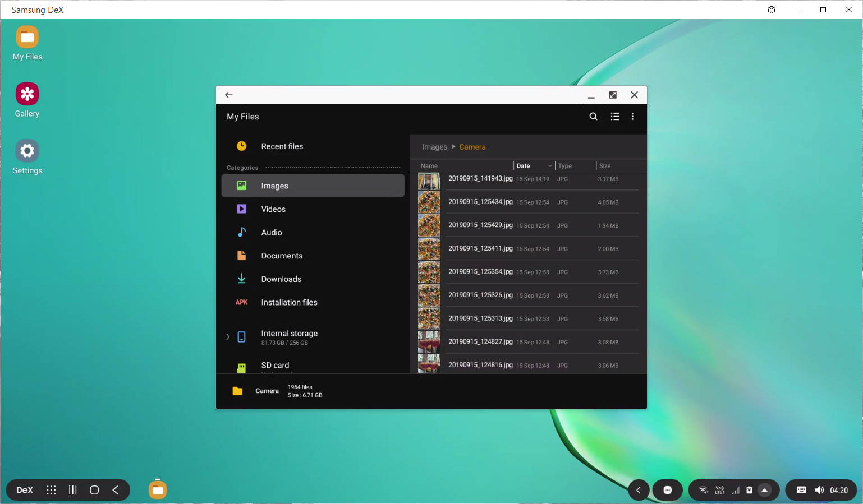Open My Files desktop shortcut
The image size is (863, 504).
click(x=27, y=43)
